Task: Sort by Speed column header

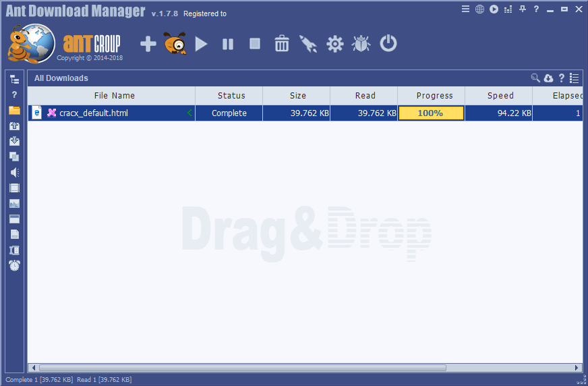Action: 499,96
